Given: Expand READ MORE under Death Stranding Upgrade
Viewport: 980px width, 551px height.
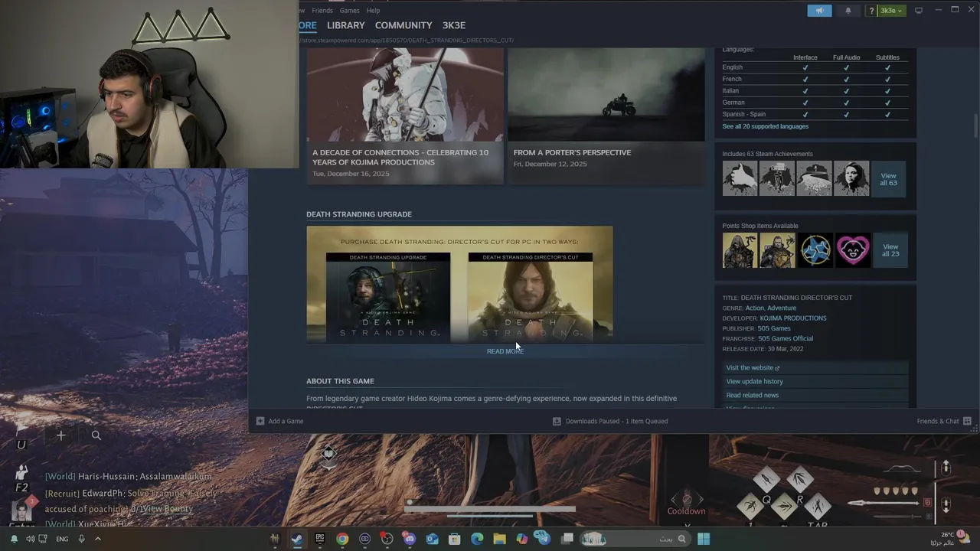Looking at the screenshot, I should pos(505,351).
